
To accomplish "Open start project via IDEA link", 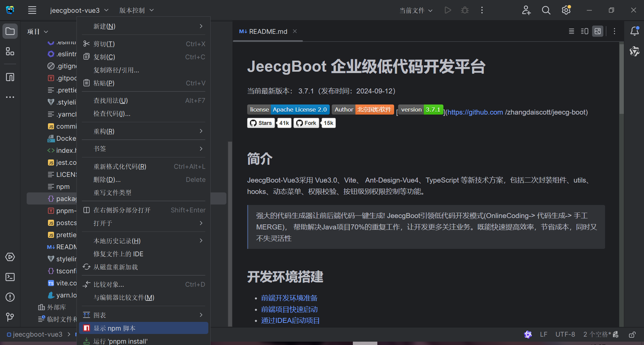I will click(x=290, y=321).
